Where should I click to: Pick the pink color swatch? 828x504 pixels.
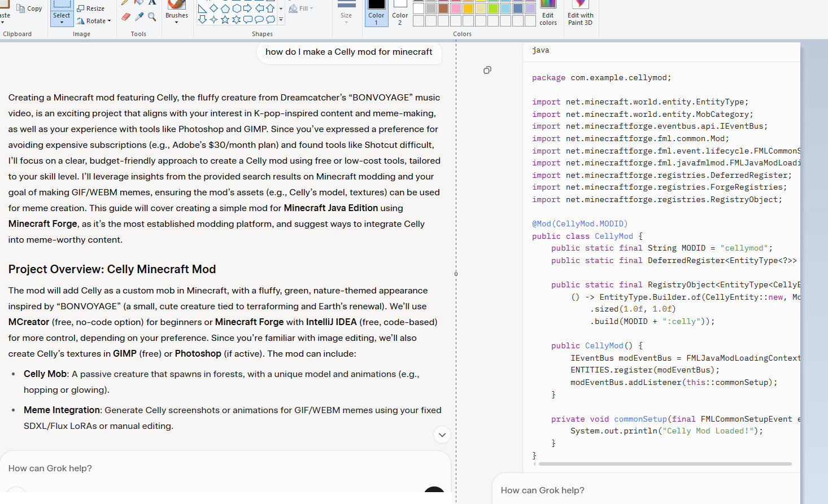[x=456, y=8]
